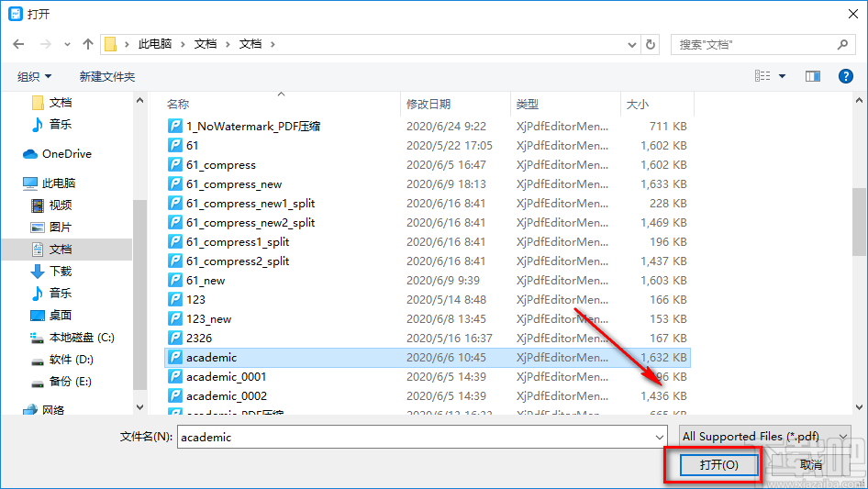Click the icon of the academic file
This screenshot has width=868, height=489.
pos(175,357)
